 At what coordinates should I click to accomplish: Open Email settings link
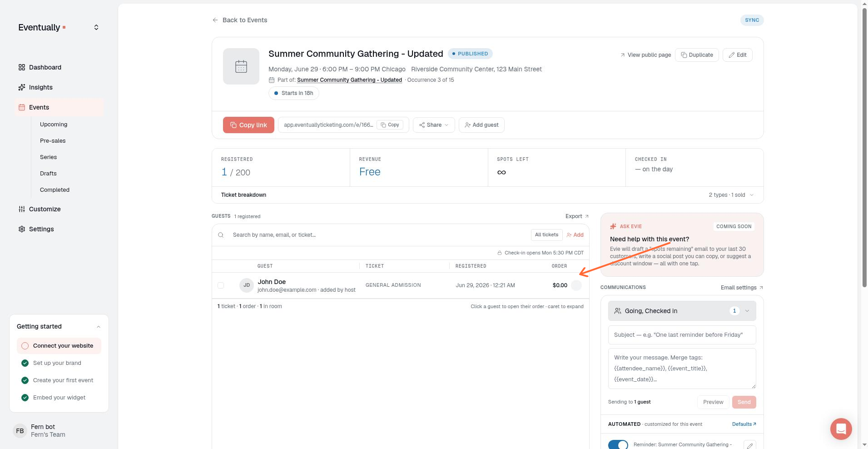click(742, 288)
